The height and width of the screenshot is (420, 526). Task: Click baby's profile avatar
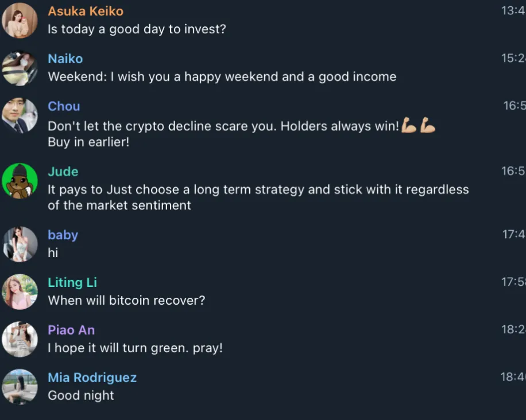tap(20, 244)
